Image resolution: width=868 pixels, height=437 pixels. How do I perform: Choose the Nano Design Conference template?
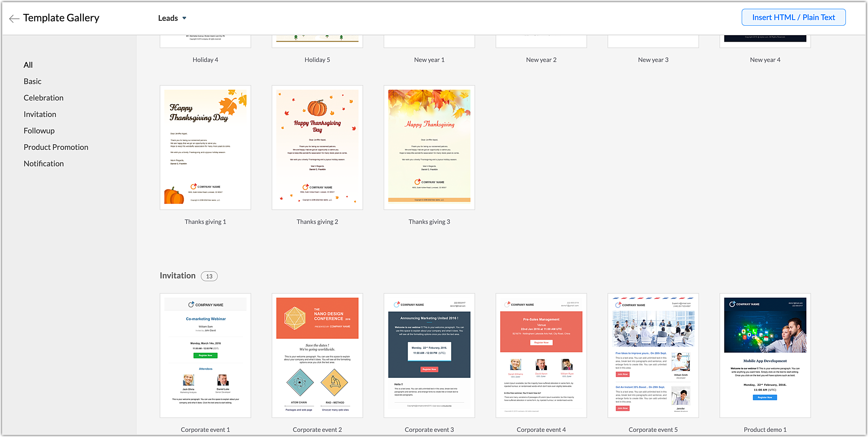click(317, 355)
